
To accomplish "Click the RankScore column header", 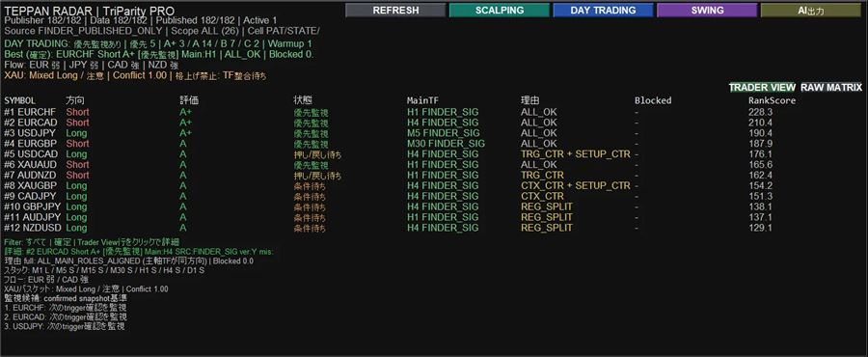I will 772,100.
